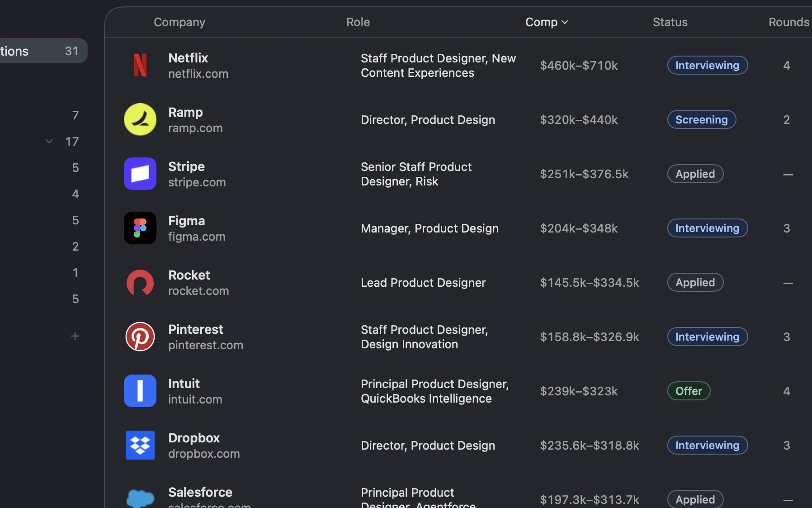Click the Salesforce cloud logo
Image resolution: width=812 pixels, height=508 pixels.
(140, 498)
